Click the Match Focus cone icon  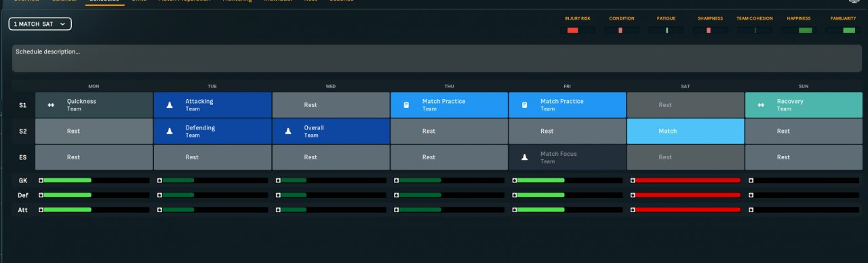524,157
